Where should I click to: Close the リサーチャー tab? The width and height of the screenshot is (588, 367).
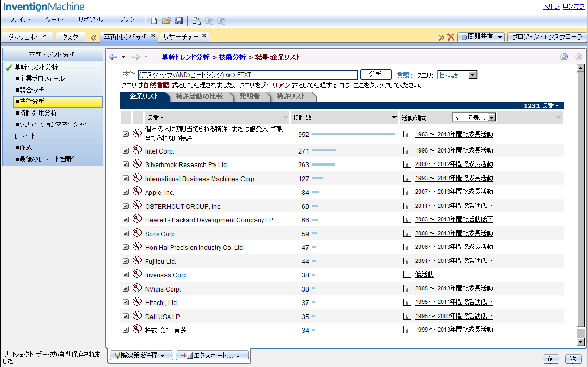point(204,36)
